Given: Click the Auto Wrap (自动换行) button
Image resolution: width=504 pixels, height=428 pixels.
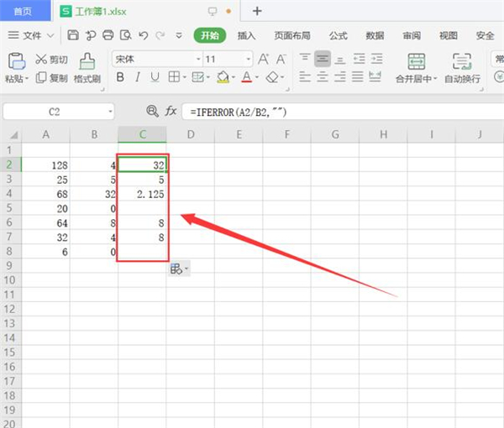Looking at the screenshot, I should (x=462, y=68).
